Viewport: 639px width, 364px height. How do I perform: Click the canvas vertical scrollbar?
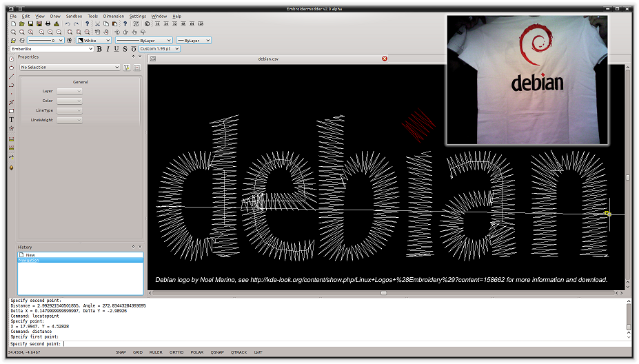[x=627, y=177]
